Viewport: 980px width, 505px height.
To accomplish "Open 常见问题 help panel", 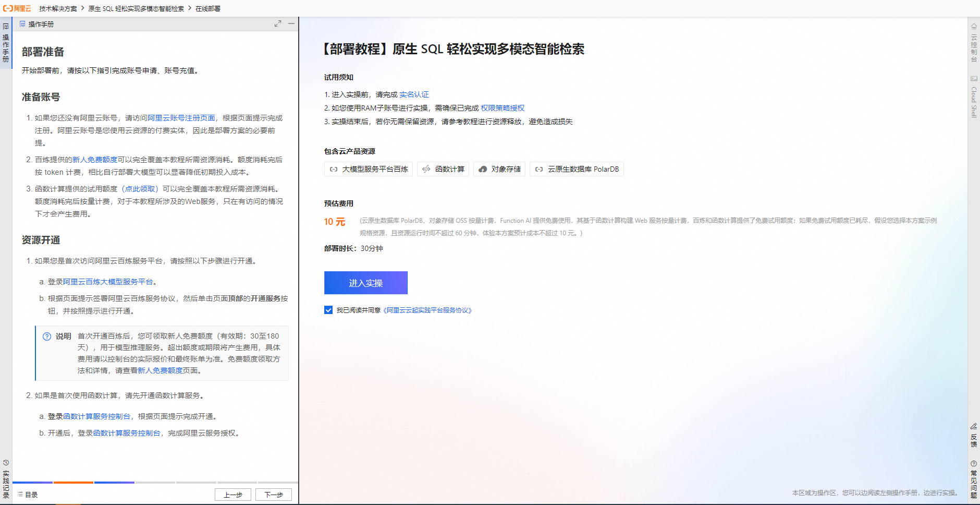I will coord(973,480).
